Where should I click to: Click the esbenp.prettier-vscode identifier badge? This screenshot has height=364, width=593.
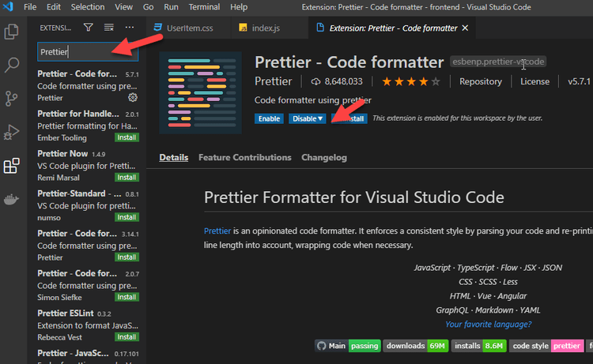[x=498, y=62]
